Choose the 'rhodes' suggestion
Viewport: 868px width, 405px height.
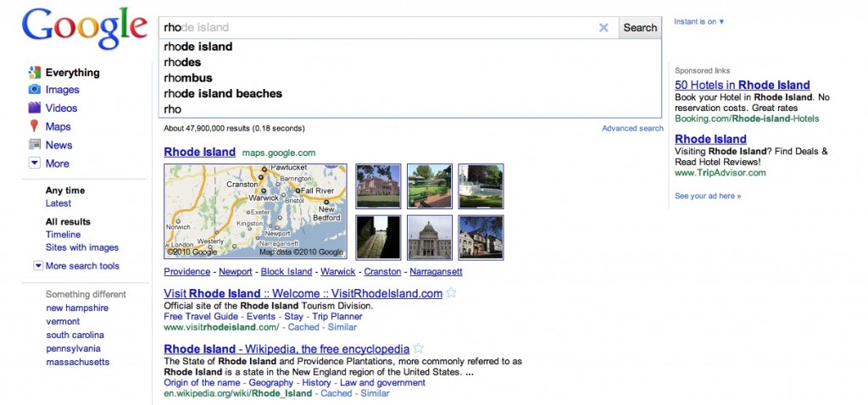pos(409,62)
